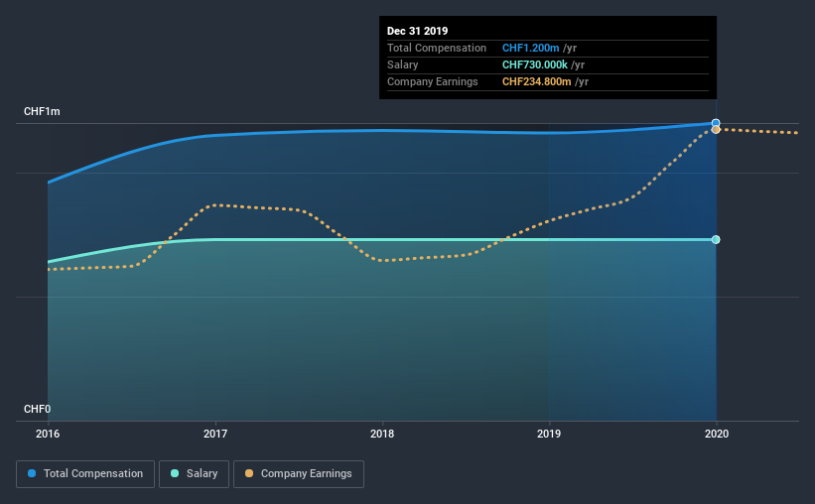Click the Company Earnings label in the tooltip
The width and height of the screenshot is (815, 504).
(433, 81)
